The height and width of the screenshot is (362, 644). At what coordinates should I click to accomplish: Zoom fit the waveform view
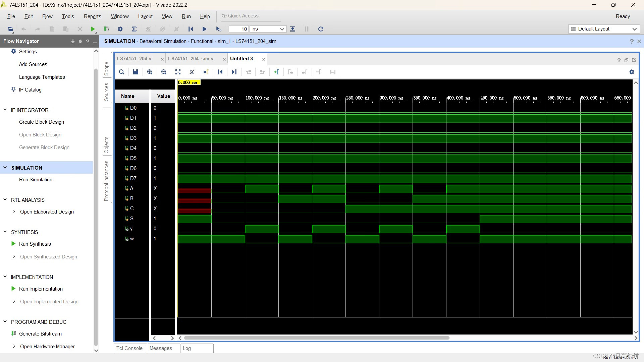coord(178,72)
